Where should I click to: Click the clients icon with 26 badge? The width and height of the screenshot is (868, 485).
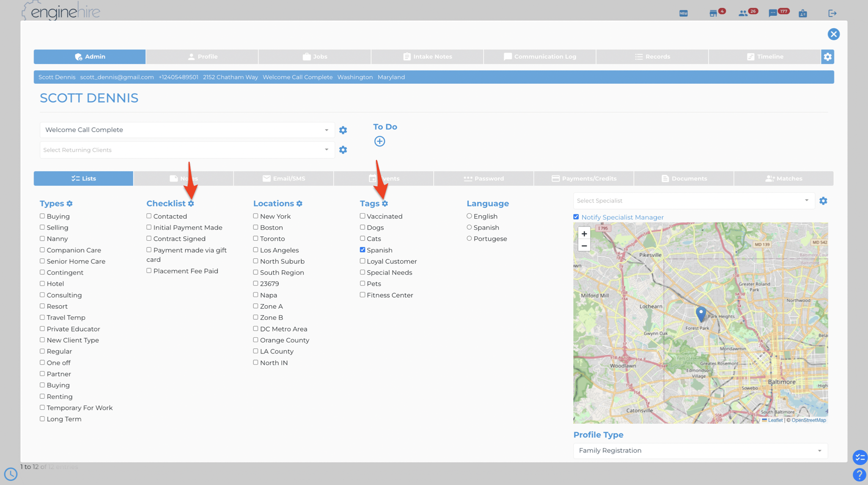point(744,12)
